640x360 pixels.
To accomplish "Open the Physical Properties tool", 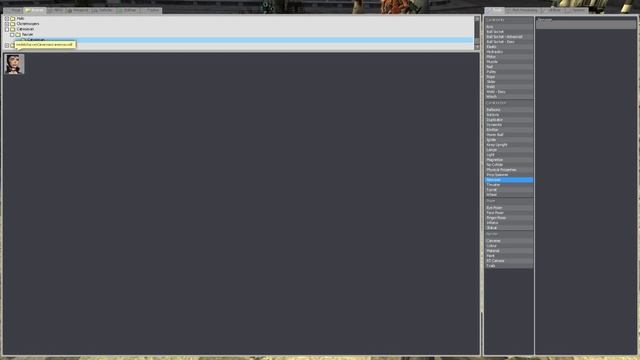I will pos(509,170).
